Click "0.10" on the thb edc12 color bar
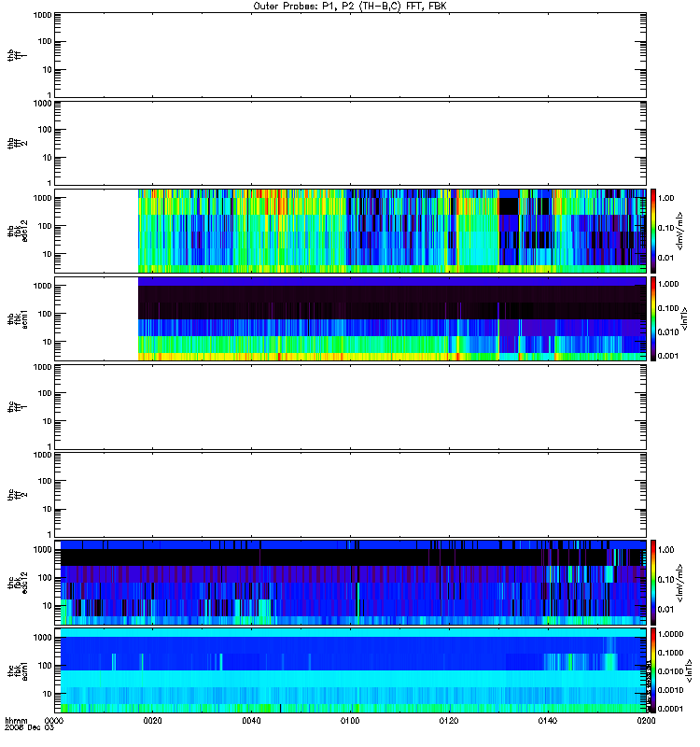This screenshot has width=700, height=747. pyautogui.click(x=665, y=228)
